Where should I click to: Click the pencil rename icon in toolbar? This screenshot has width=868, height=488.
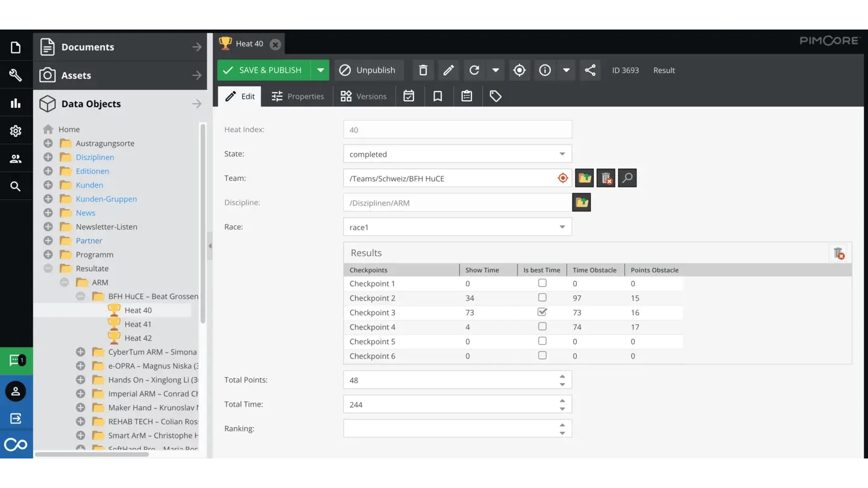pyautogui.click(x=448, y=70)
